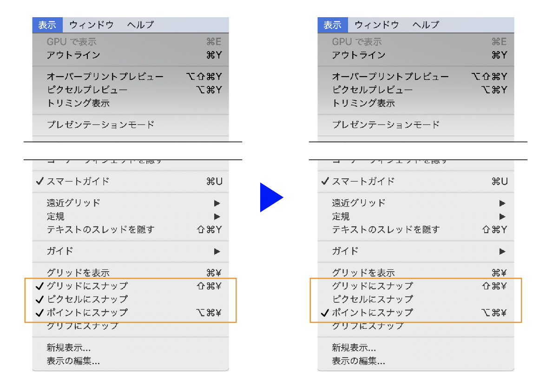Viewport: 539px width, 392px height.
Task: Expand 遠近グリッド submenu arrow in the left menu
Action: [217, 203]
